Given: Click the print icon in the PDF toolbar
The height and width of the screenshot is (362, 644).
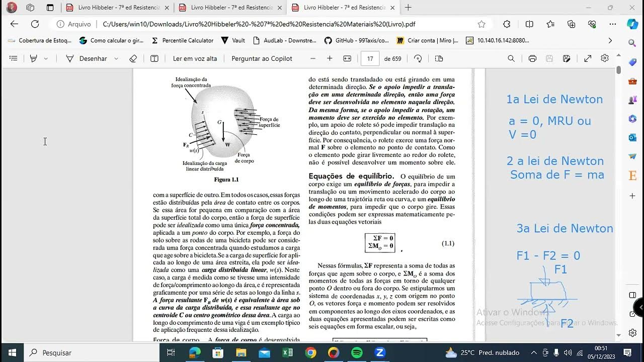Looking at the screenshot, I should tap(532, 58).
